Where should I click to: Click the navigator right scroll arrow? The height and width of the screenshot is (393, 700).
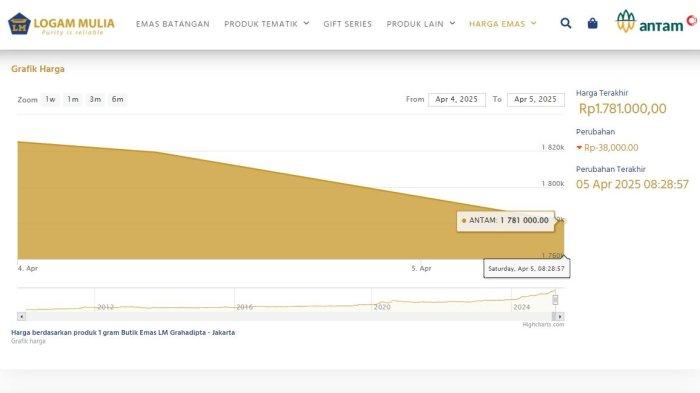pyautogui.click(x=560, y=316)
